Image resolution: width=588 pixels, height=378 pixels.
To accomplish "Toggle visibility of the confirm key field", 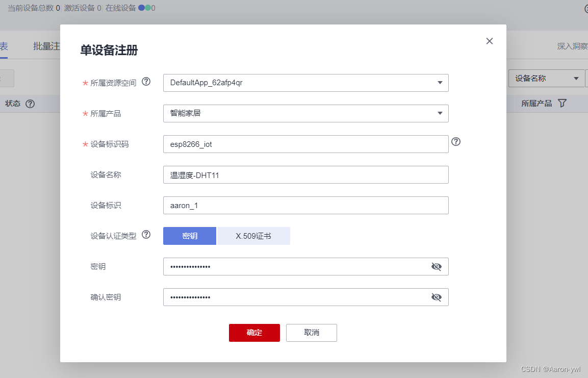I will [437, 297].
